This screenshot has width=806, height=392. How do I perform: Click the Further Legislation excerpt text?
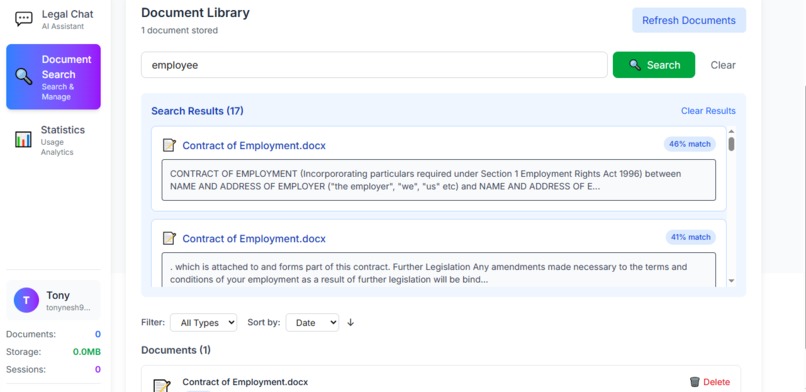(438, 270)
